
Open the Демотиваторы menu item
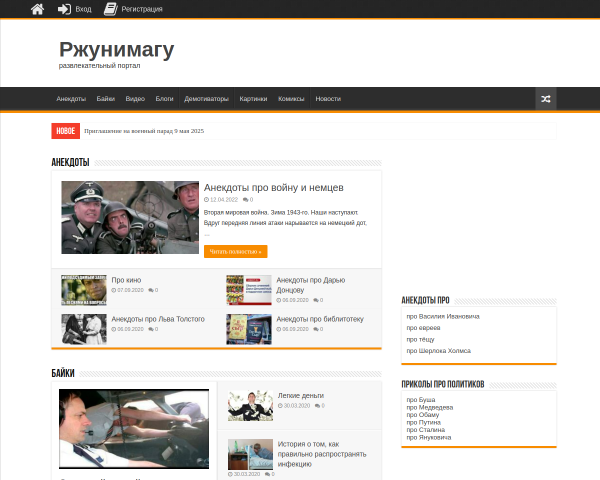206,99
